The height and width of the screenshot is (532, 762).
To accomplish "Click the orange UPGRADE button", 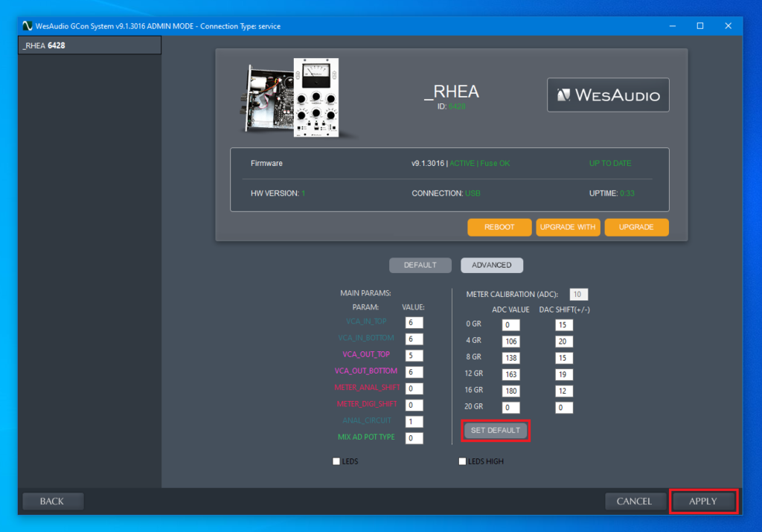I will [636, 227].
